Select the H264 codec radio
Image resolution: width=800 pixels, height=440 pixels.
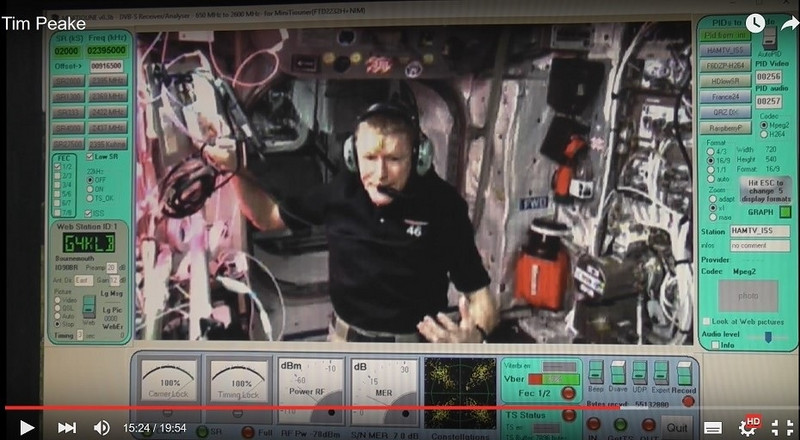tap(764, 134)
